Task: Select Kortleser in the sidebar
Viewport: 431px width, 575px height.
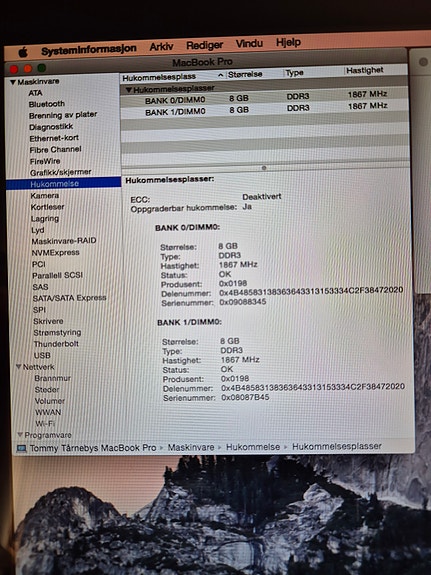Action: pos(48,207)
